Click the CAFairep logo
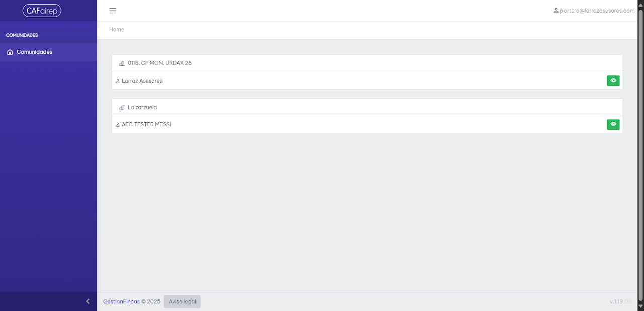Viewport: 644px width, 311px height. click(x=42, y=11)
